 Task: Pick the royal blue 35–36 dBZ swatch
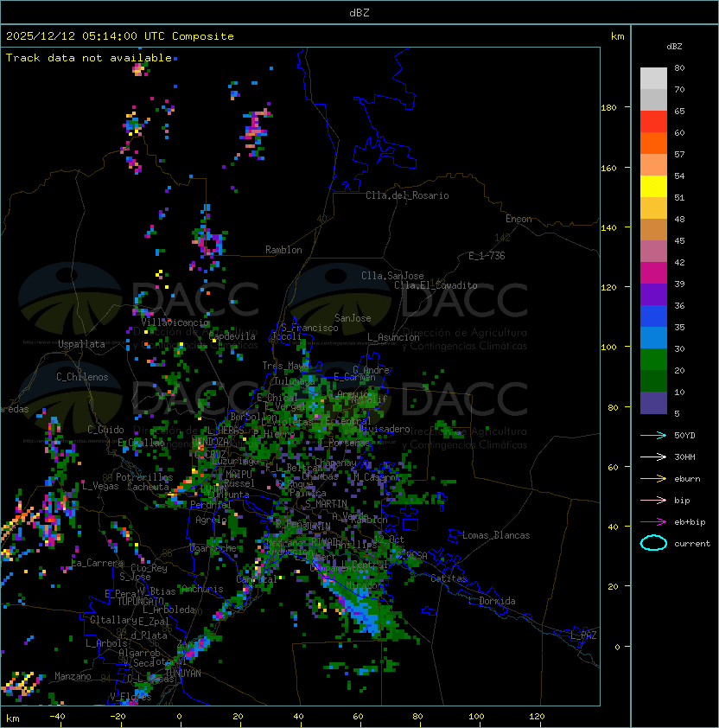(x=653, y=316)
